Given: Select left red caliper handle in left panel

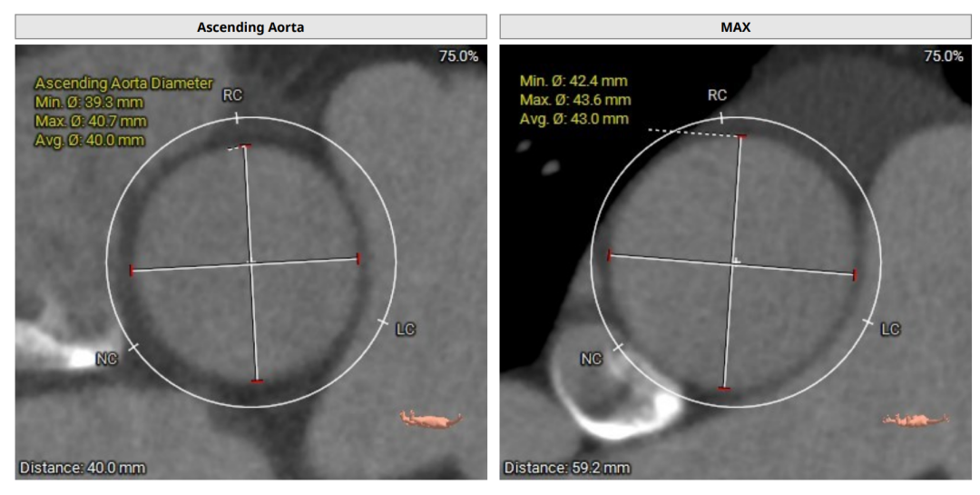Looking at the screenshot, I should (x=132, y=271).
